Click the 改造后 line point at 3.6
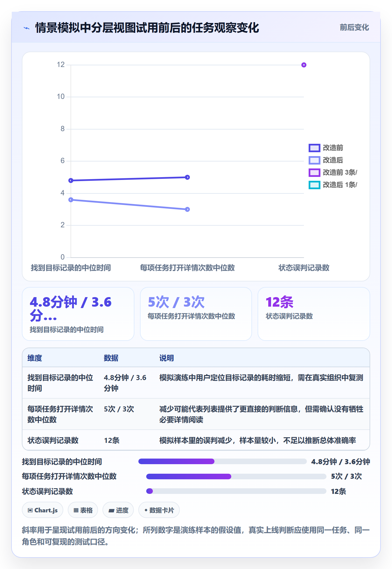This screenshot has height=569, width=392. (71, 200)
